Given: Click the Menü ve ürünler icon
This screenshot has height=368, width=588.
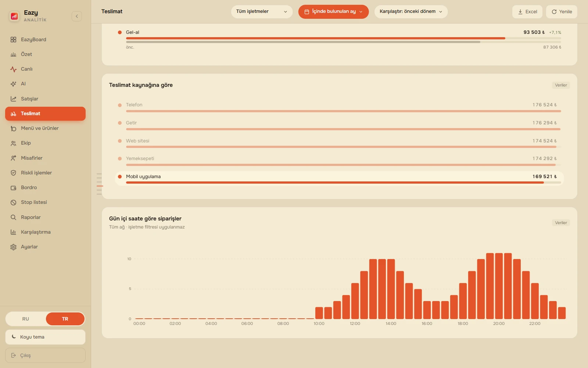Looking at the screenshot, I should (14, 128).
